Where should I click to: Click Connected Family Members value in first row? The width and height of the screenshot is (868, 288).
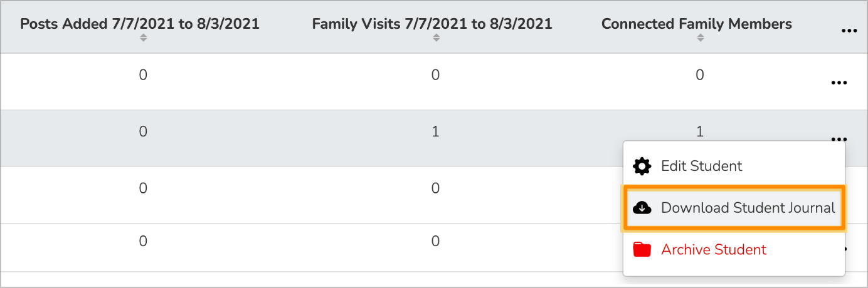click(700, 75)
